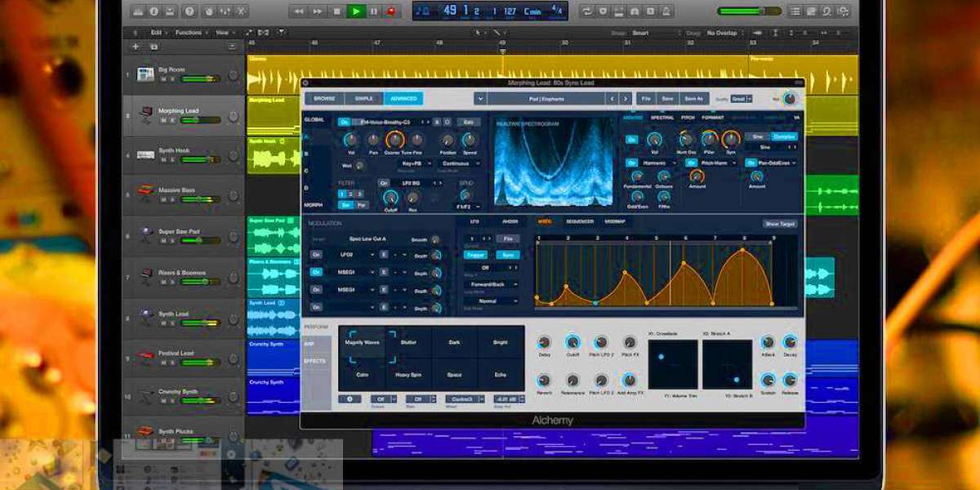Viewport: 980px width, 490px height.
Task: Click the Pause button in the transport
Action: tap(373, 11)
